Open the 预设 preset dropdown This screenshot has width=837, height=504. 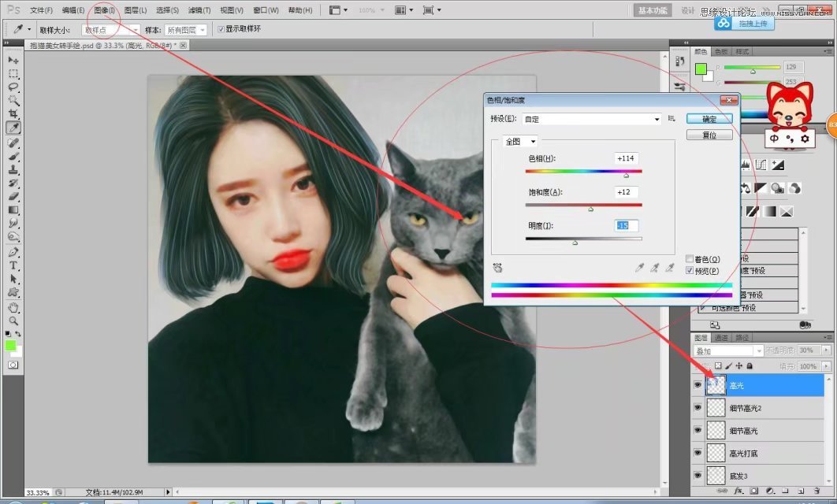[592, 119]
